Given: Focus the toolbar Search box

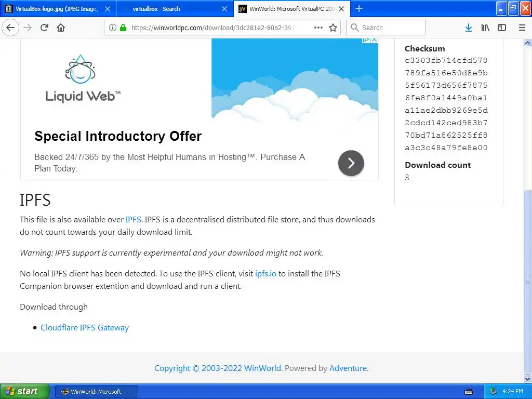Looking at the screenshot, I should [385, 28].
